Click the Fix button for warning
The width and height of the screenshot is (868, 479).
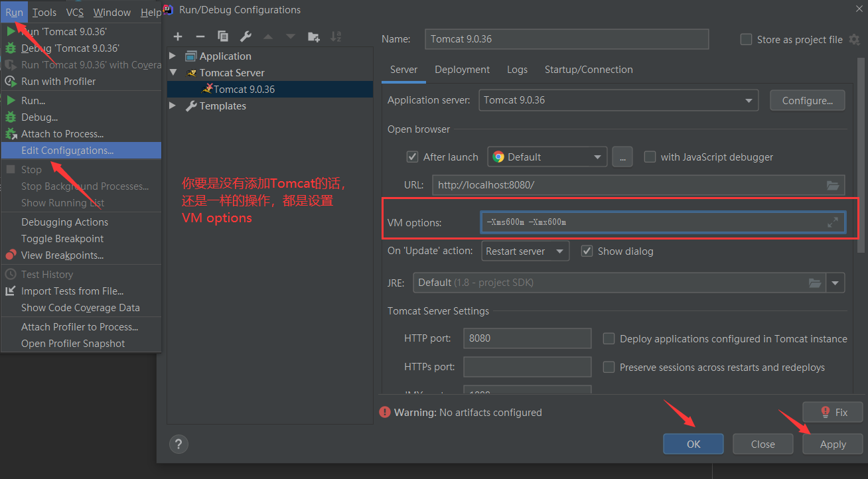tap(834, 412)
